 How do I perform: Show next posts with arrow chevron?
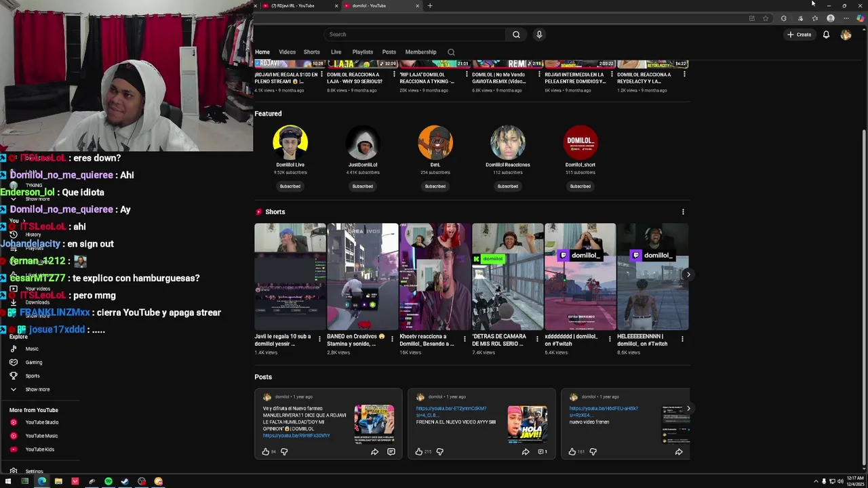coord(688,409)
